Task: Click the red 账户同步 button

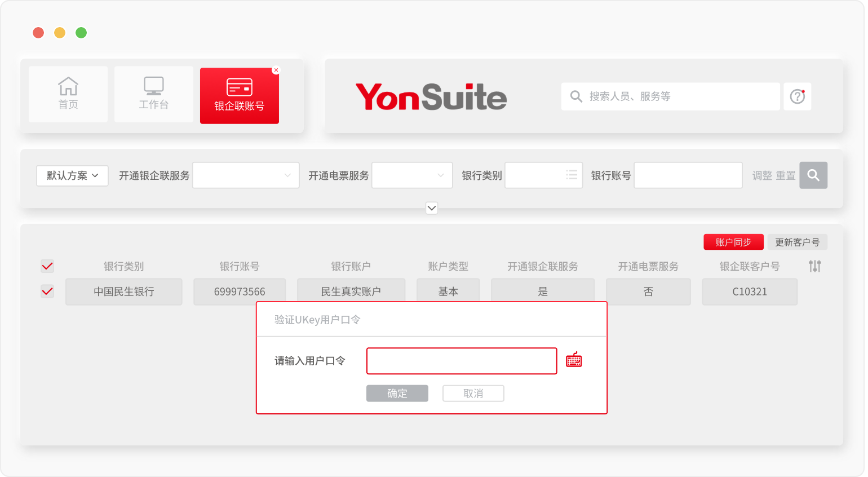Action: pyautogui.click(x=733, y=242)
